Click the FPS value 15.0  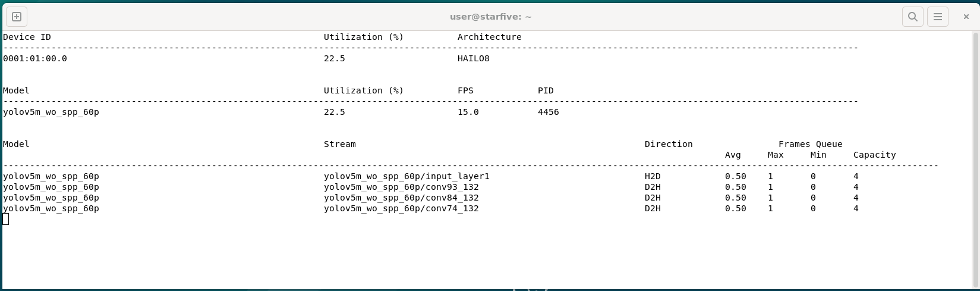pos(468,112)
